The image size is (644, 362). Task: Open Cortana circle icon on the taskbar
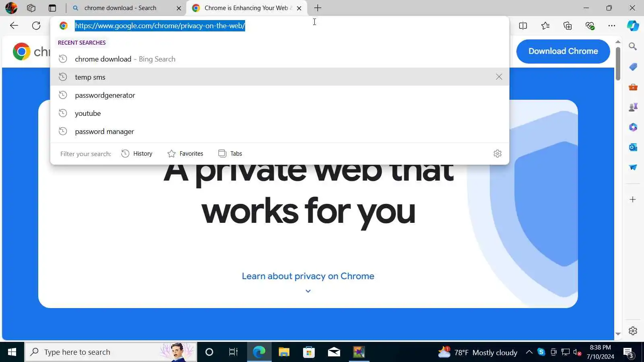tap(209, 352)
